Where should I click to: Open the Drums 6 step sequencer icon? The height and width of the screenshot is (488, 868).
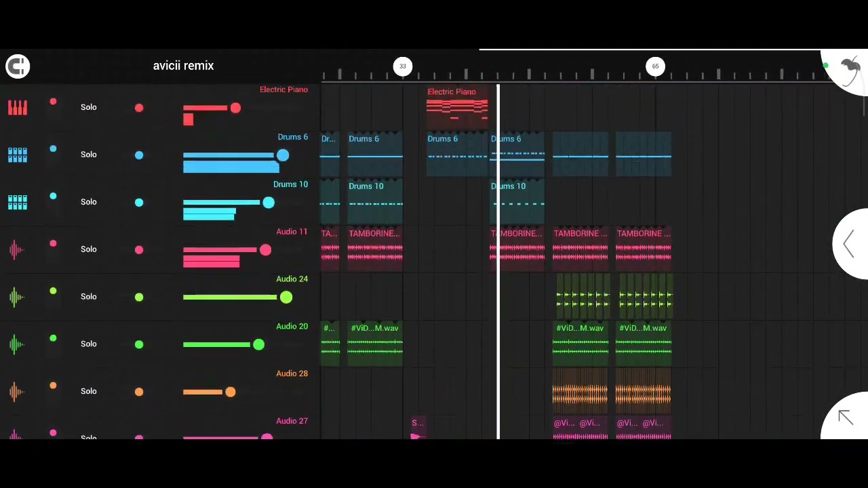coord(18,155)
